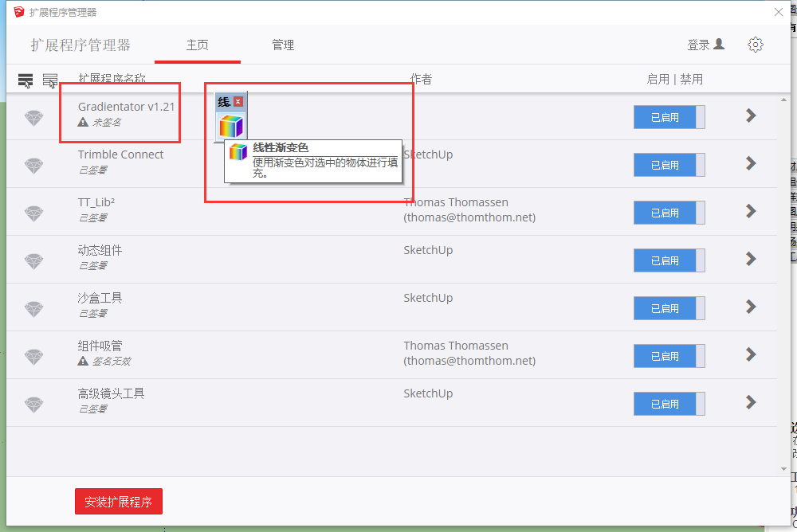The image size is (797, 532).
Task: Click the scrollbar down arrow
Action: pyautogui.click(x=783, y=469)
